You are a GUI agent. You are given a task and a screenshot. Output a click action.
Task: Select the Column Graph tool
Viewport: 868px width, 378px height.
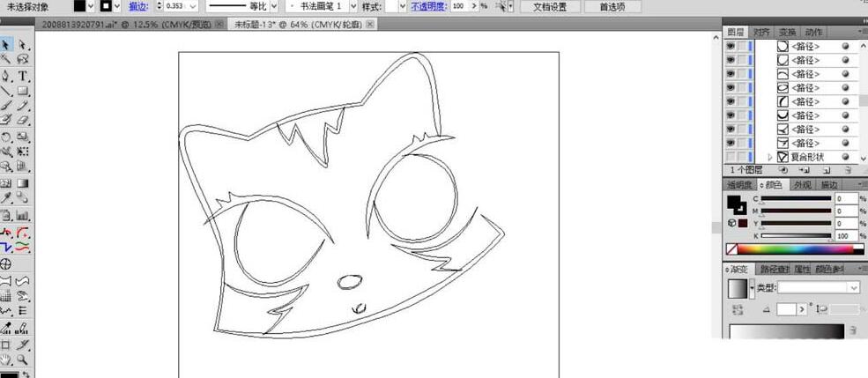click(22, 215)
